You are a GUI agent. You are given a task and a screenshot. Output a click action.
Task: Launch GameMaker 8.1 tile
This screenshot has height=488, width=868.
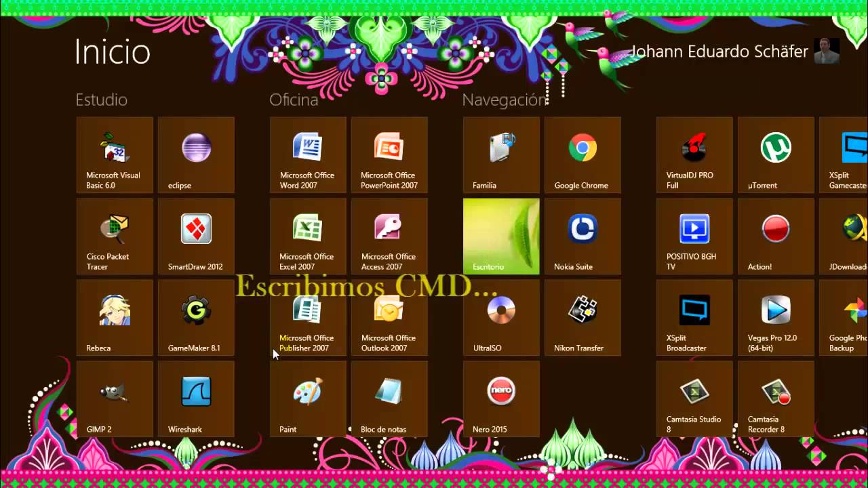pos(196,318)
